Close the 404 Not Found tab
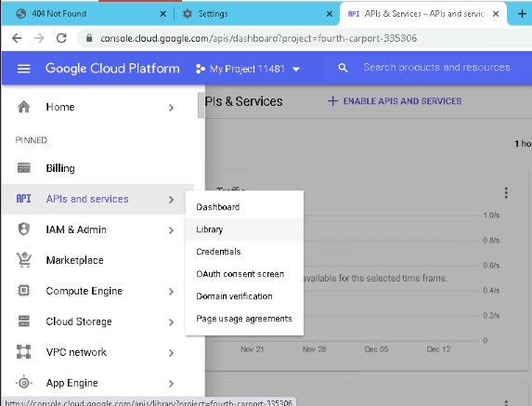 point(162,14)
